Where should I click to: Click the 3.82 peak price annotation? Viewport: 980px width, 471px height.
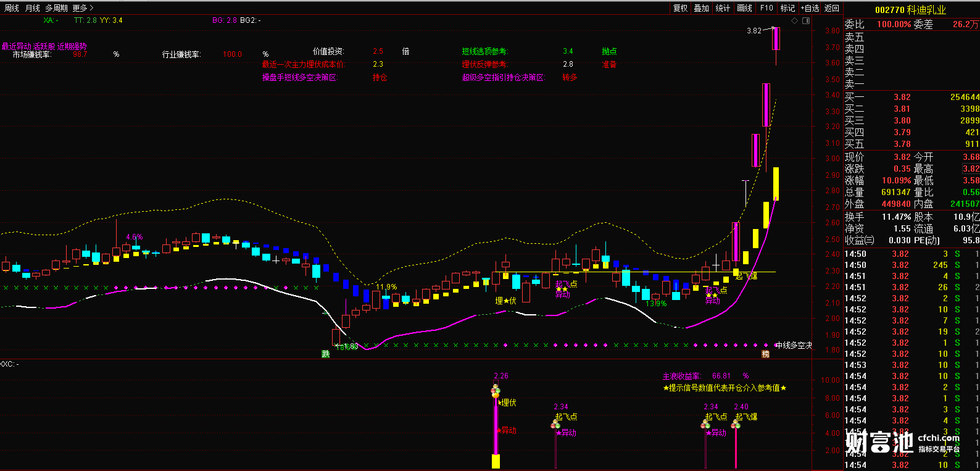coord(754,30)
